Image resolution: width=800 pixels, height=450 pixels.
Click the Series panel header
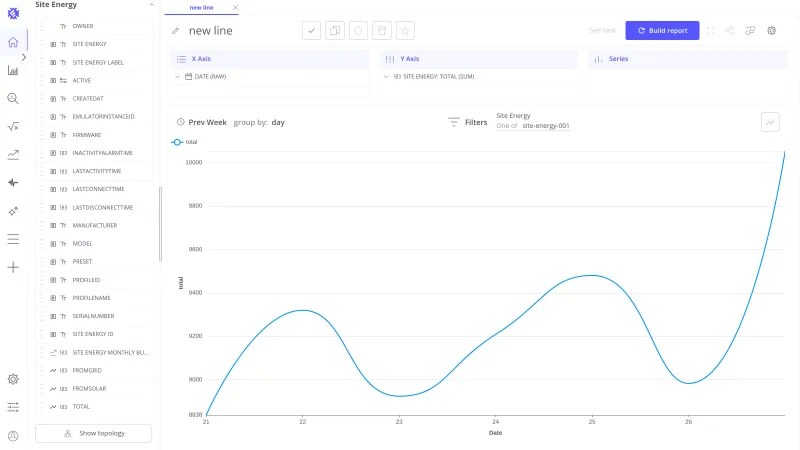click(x=687, y=59)
